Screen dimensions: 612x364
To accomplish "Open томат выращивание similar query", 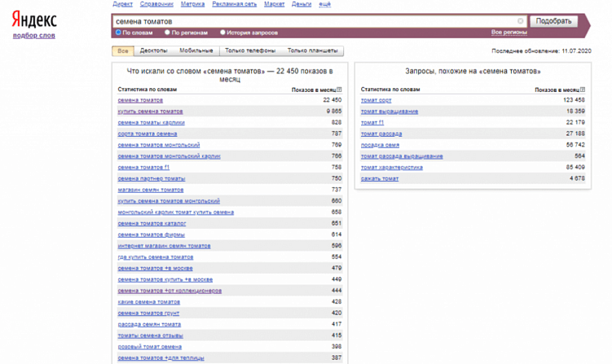I will pos(390,112).
